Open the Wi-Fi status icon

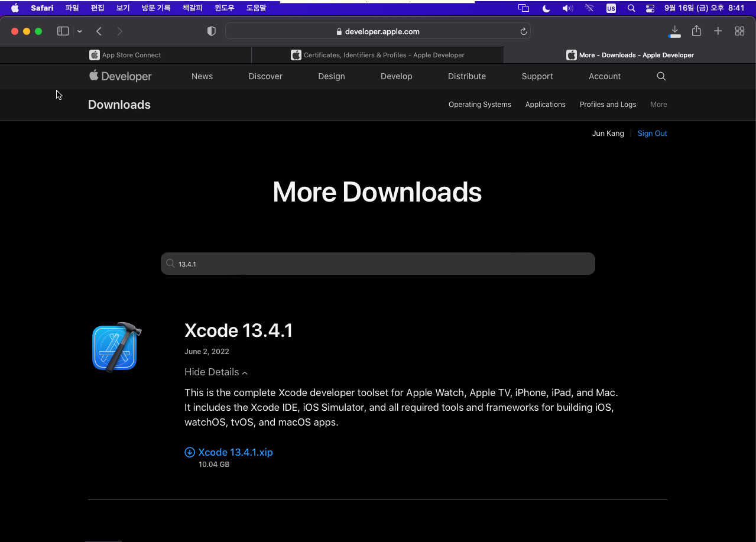pyautogui.click(x=589, y=8)
